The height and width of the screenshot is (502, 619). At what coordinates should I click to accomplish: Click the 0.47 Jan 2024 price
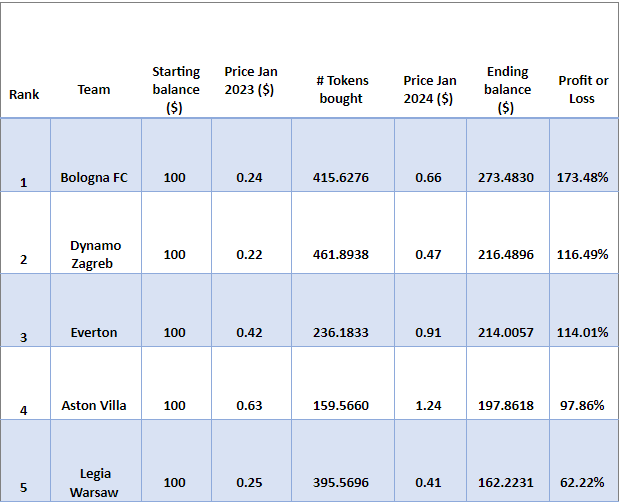(428, 255)
